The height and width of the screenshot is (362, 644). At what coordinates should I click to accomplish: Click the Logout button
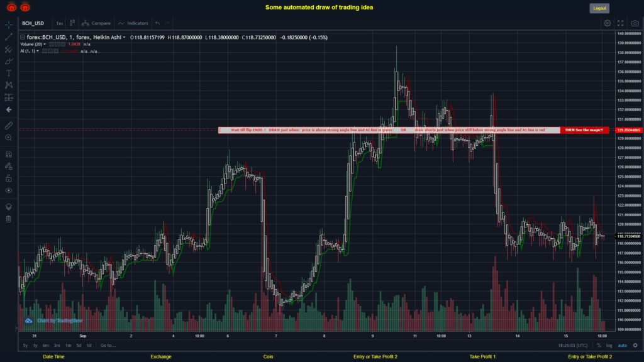click(598, 8)
